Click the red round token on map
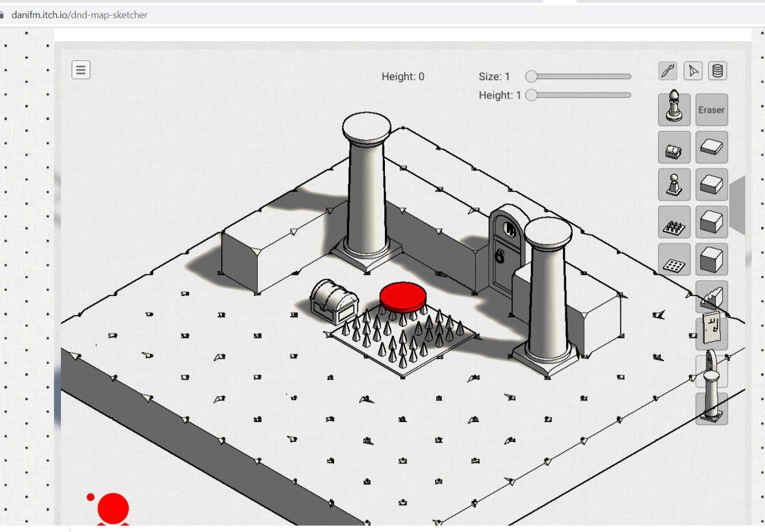Image resolution: width=765 pixels, height=532 pixels. tap(403, 296)
